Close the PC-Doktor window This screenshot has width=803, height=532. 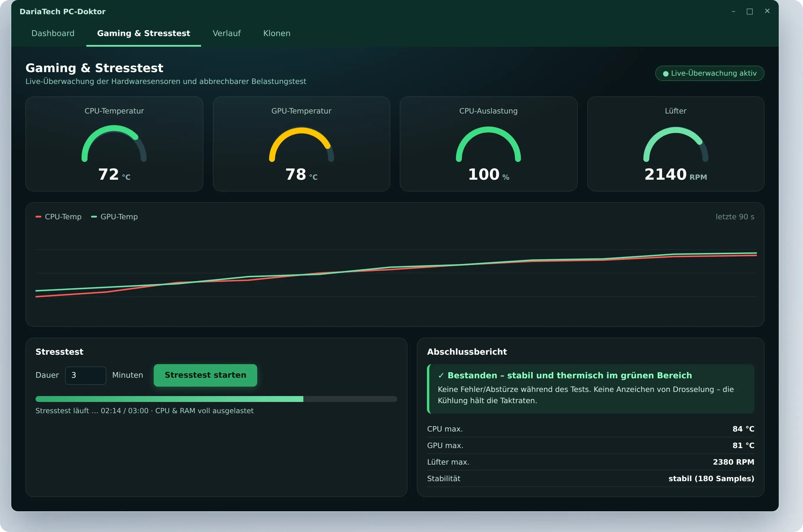[767, 11]
